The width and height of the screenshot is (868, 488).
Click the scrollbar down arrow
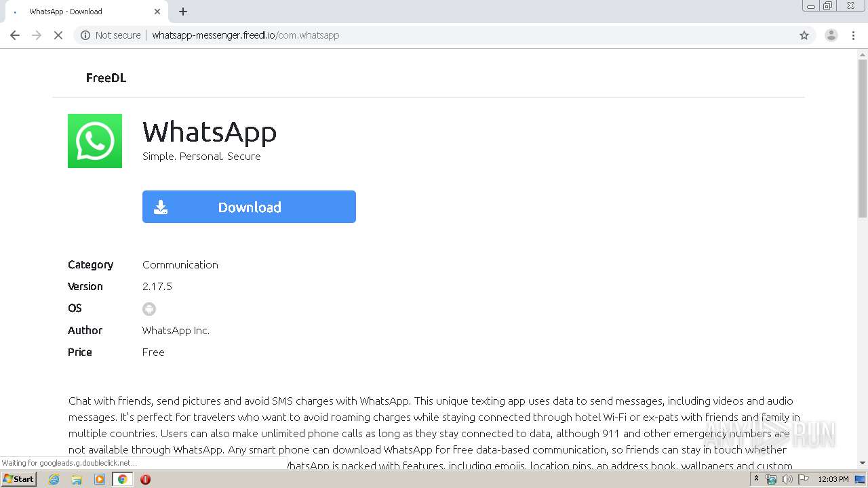[x=863, y=464]
